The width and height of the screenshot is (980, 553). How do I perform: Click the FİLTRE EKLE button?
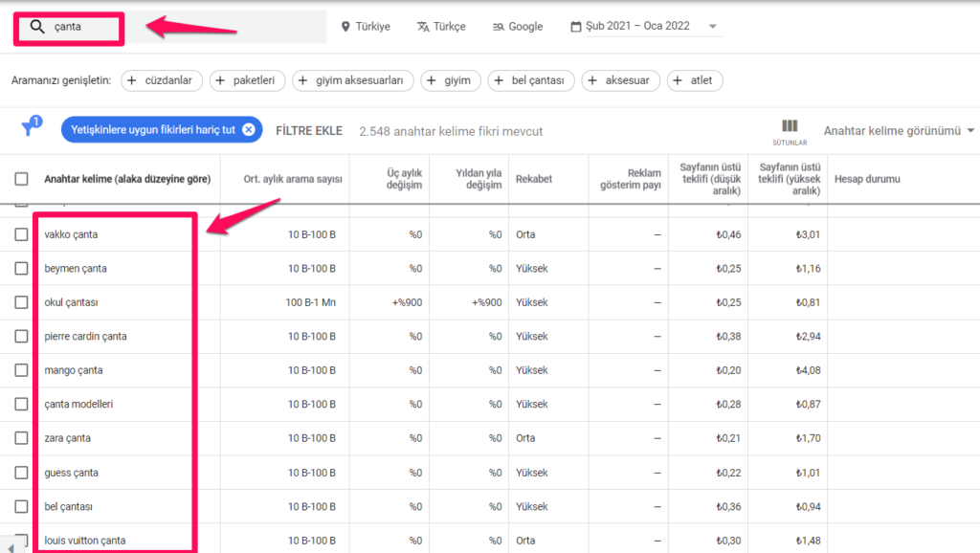coord(309,131)
